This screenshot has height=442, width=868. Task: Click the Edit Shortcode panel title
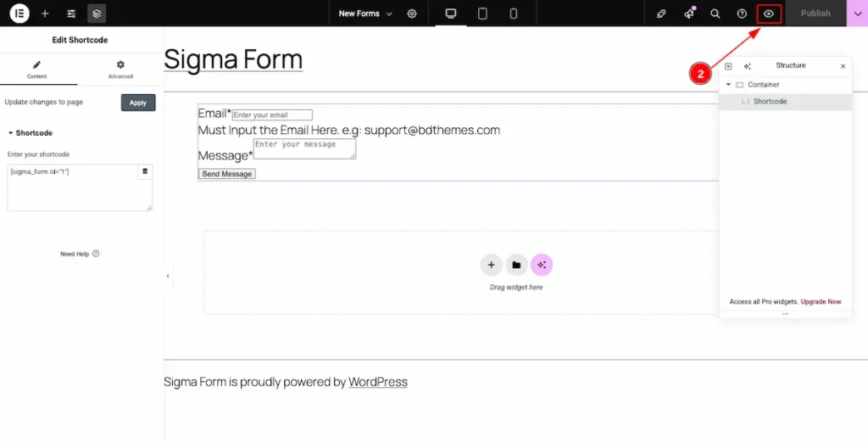(x=80, y=40)
